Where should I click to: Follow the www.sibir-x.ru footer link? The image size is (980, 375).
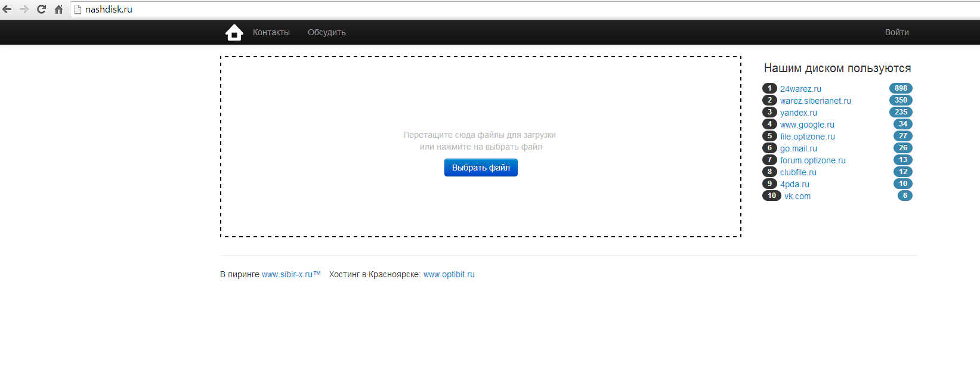pyautogui.click(x=287, y=274)
